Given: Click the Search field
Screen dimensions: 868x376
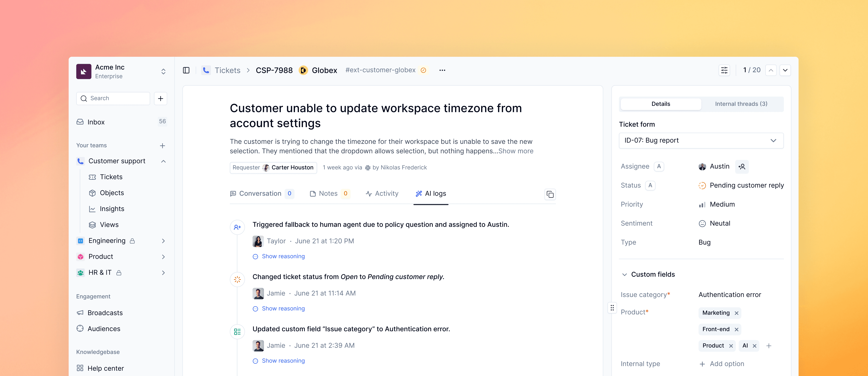Looking at the screenshot, I should (x=113, y=98).
